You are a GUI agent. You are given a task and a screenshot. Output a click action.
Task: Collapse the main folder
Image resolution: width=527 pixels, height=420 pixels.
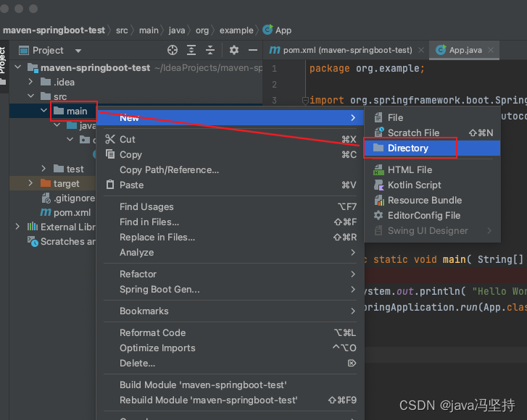pos(43,111)
